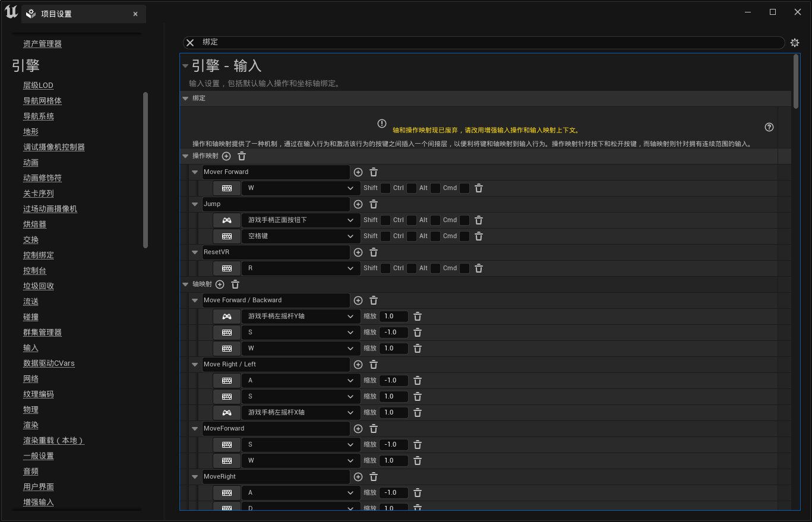Click the gamepad icon on 游戏手柄左摇杆X轴 row
The image size is (812, 522).
227,413
